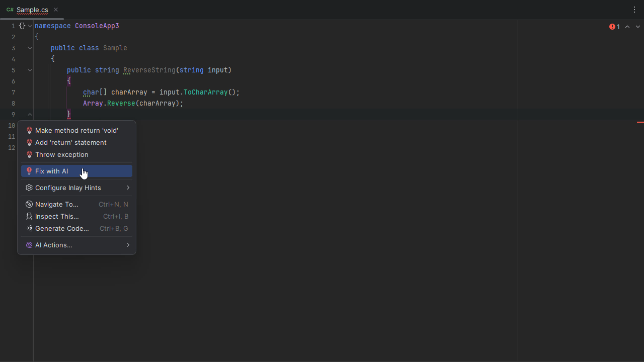Click the red error stripe marker on scrollbar
This screenshot has width=644, height=362.
[640, 122]
